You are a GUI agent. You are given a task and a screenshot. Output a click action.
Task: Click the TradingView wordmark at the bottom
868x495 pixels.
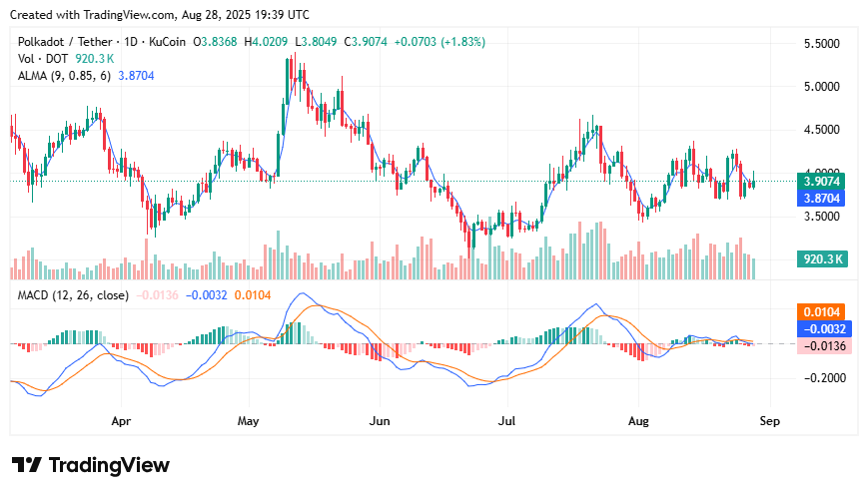(x=109, y=465)
